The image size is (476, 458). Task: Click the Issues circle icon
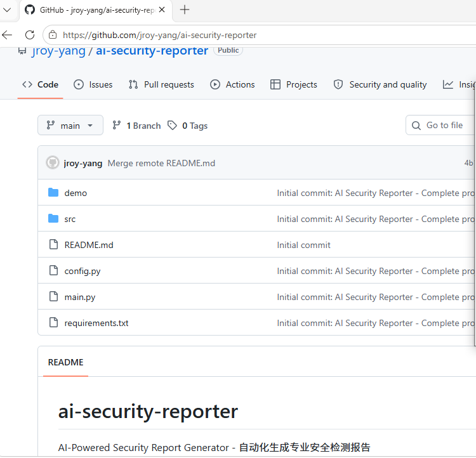click(79, 84)
